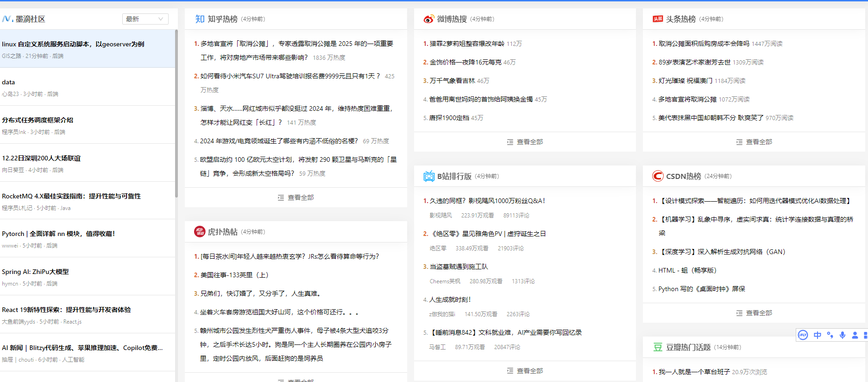Open 头条 topic 取消公摊面积后购房成本会降吗
The height and width of the screenshot is (382, 868).
(704, 44)
